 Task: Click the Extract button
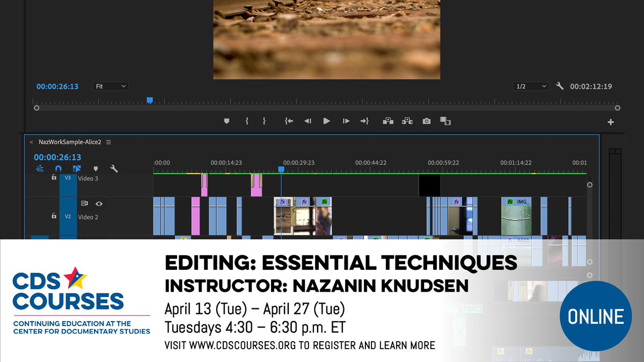407,121
